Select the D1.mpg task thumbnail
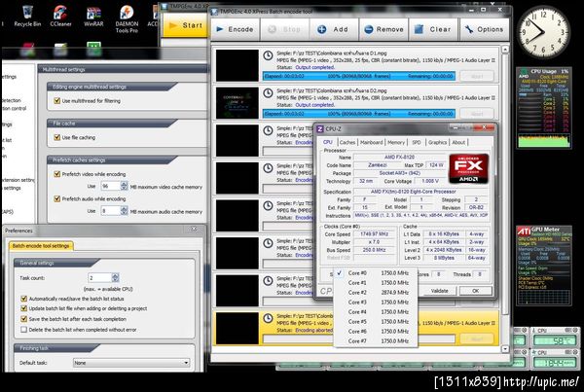Screen dimensions: 584x392 point(237,65)
